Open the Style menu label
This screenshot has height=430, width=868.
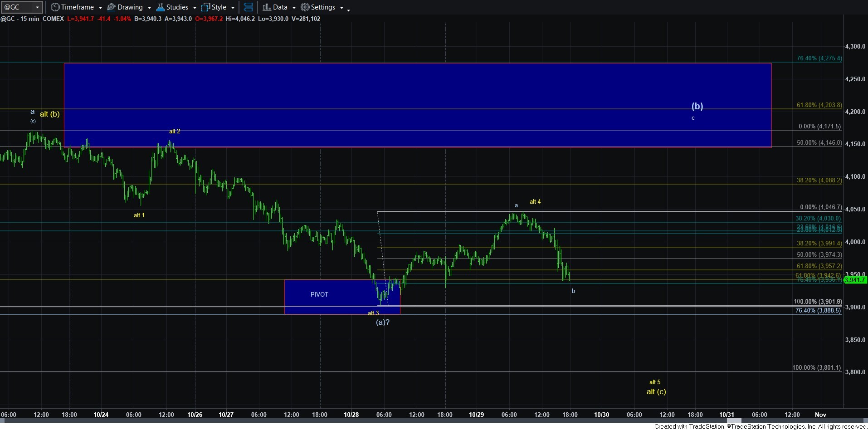219,7
